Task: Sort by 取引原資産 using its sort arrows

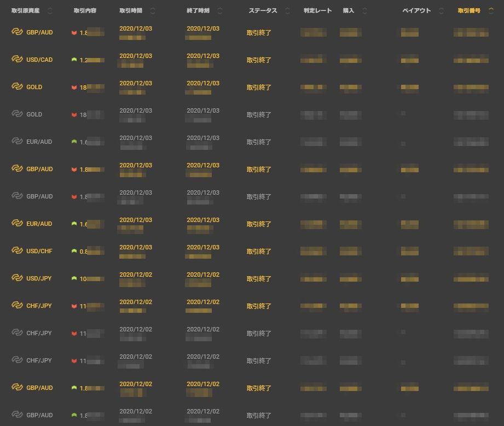Action: pyautogui.click(x=50, y=11)
